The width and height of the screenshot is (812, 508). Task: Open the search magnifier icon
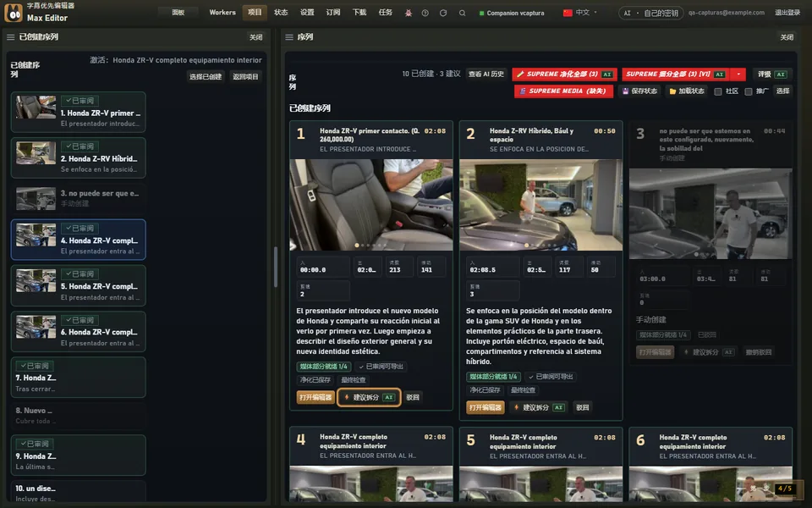[462, 13]
